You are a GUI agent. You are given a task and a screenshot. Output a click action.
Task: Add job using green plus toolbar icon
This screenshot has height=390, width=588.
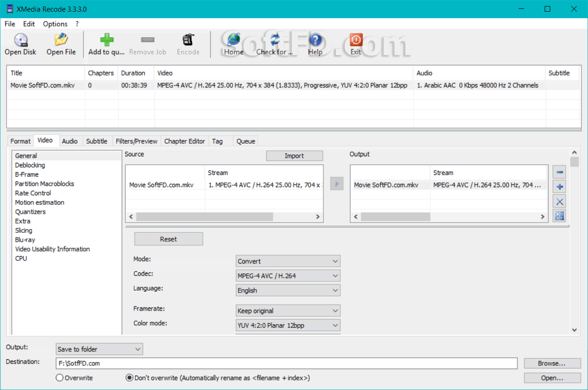(107, 40)
